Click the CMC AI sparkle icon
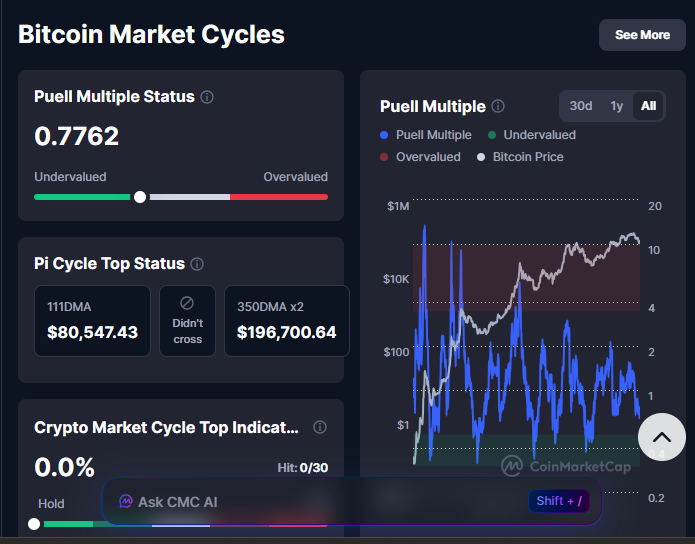The image size is (695, 544). [126, 501]
